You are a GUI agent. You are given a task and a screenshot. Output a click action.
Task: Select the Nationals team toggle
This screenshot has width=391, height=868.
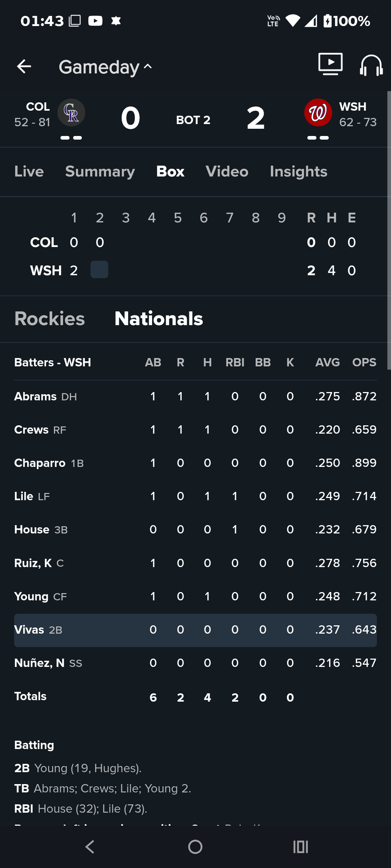tap(159, 319)
